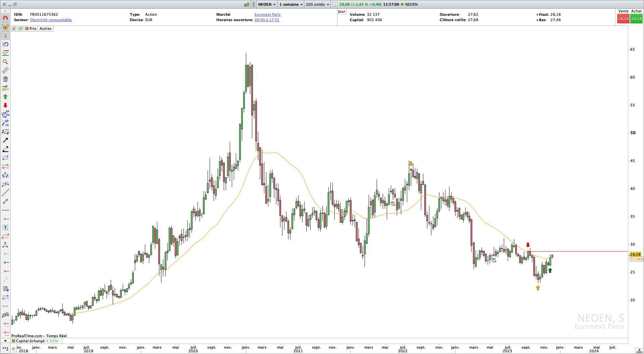
Task: Select the red-green line chart tool
Action: click(x=5, y=53)
